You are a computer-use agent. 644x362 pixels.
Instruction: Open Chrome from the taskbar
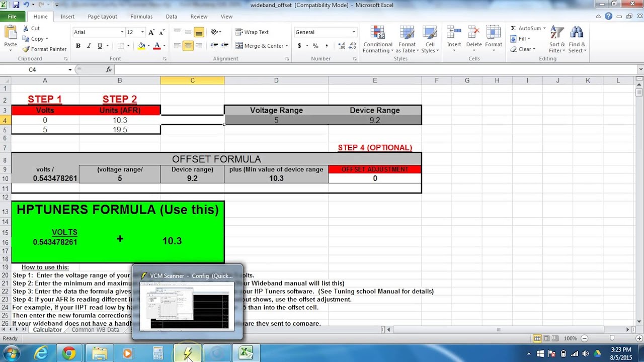[x=69, y=353]
